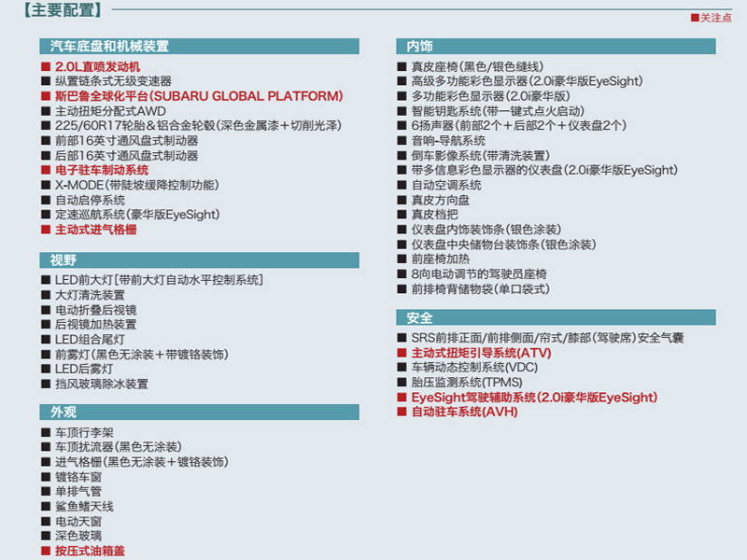Click the 225/60R17轮胎 item
Screen dimensions: 747x560
tap(191, 126)
